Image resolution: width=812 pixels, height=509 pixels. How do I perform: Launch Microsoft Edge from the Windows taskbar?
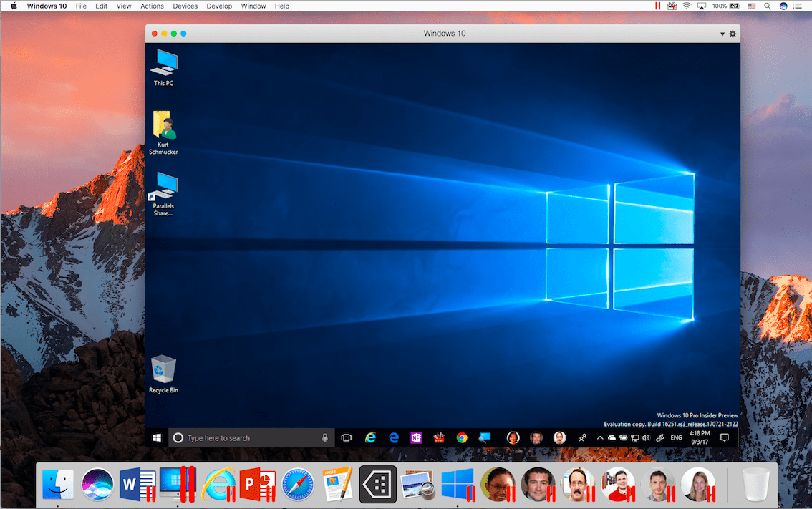[394, 438]
